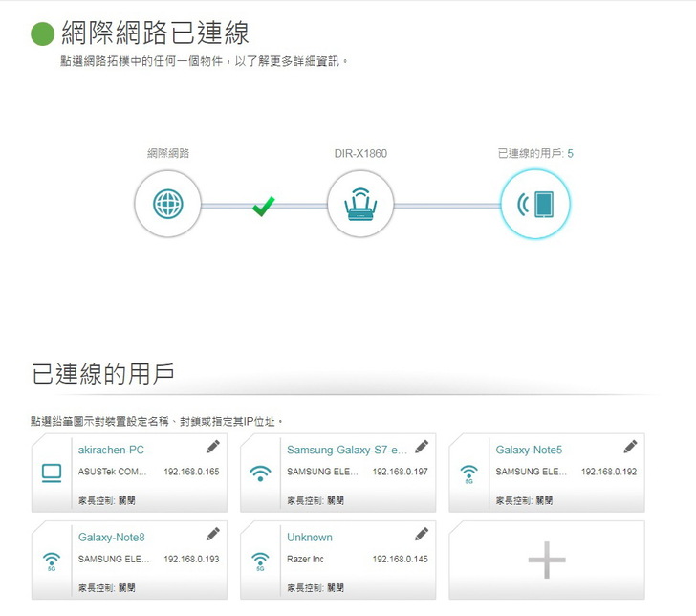Click IP address 192.168.0.192

point(608,473)
